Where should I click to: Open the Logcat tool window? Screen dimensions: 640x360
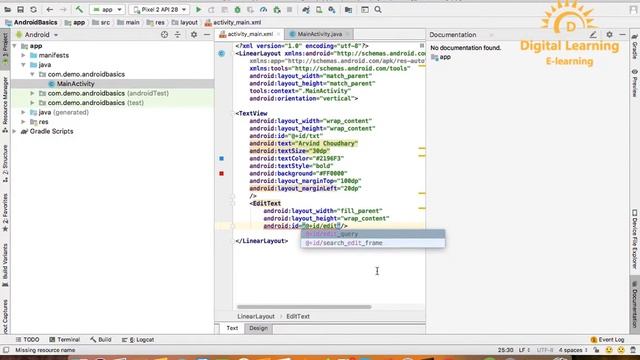point(138,340)
